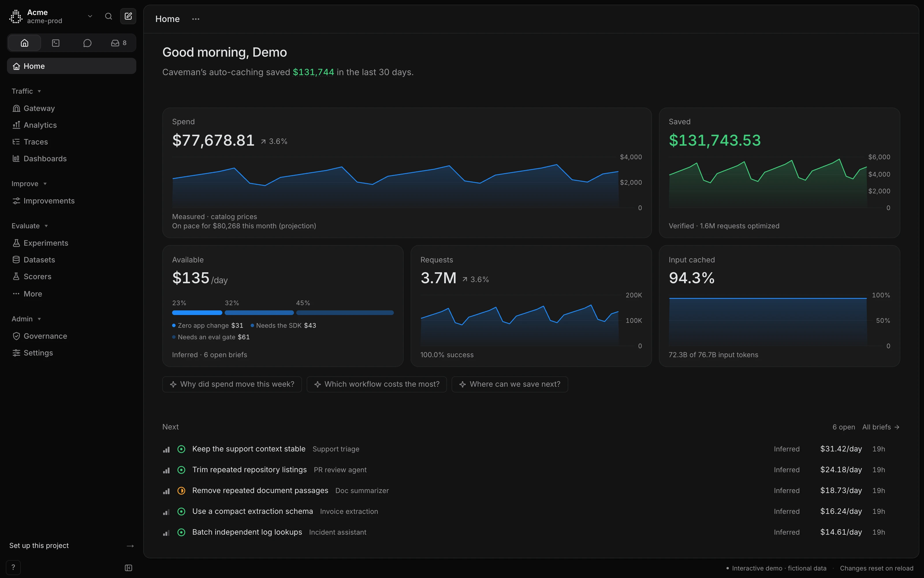Open Improvements page
The width and height of the screenshot is (924, 578).
[71, 201]
